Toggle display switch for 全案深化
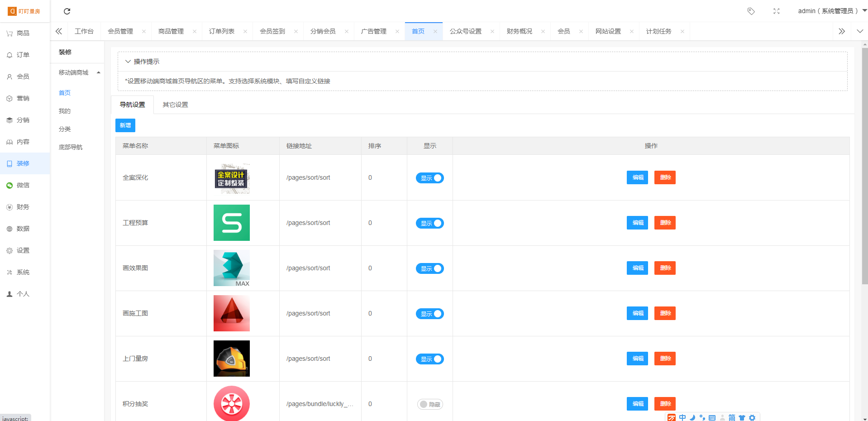The width and height of the screenshot is (868, 421). (x=430, y=178)
